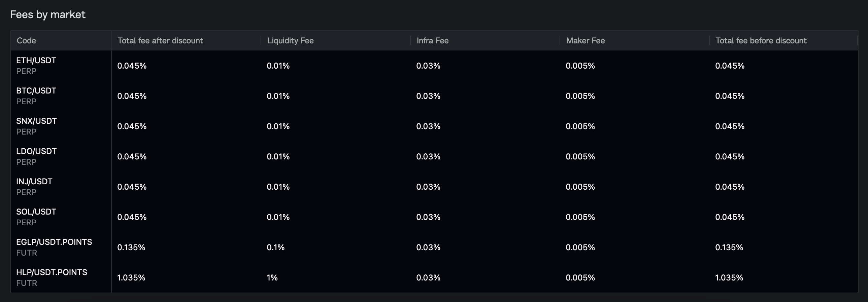Screen dimensions: 868x302
Task: Click EGLP/USDT.POINTS 0.135% fee after discount
Action: click(131, 248)
